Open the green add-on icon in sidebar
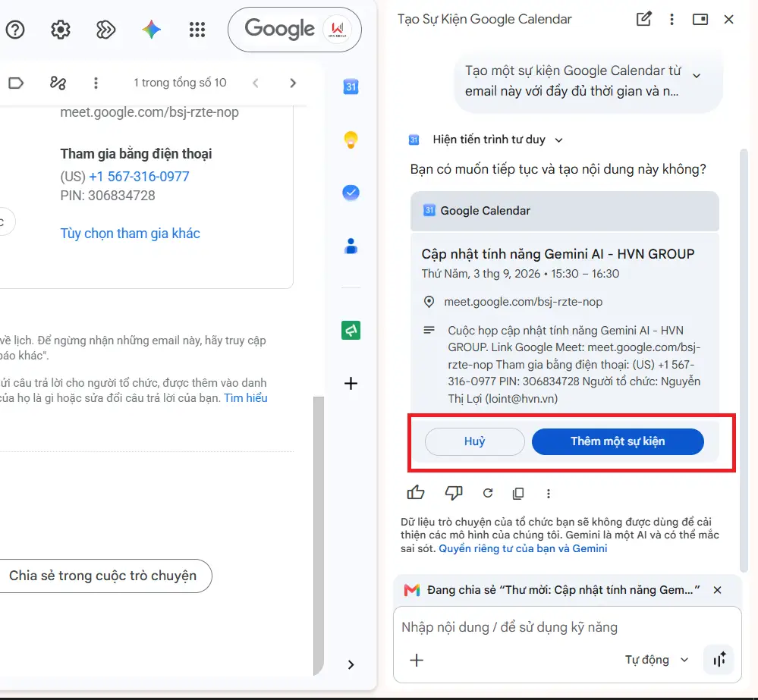 (x=351, y=331)
